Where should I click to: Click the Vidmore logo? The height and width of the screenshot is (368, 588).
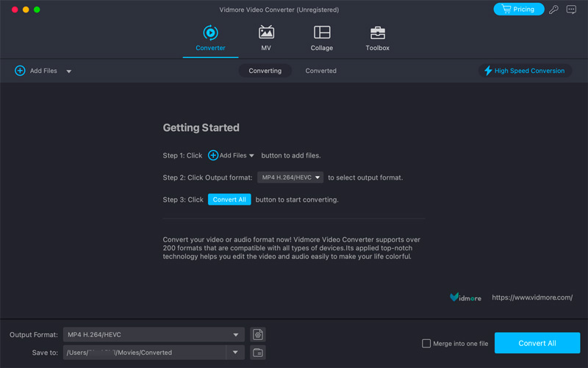[465, 297]
